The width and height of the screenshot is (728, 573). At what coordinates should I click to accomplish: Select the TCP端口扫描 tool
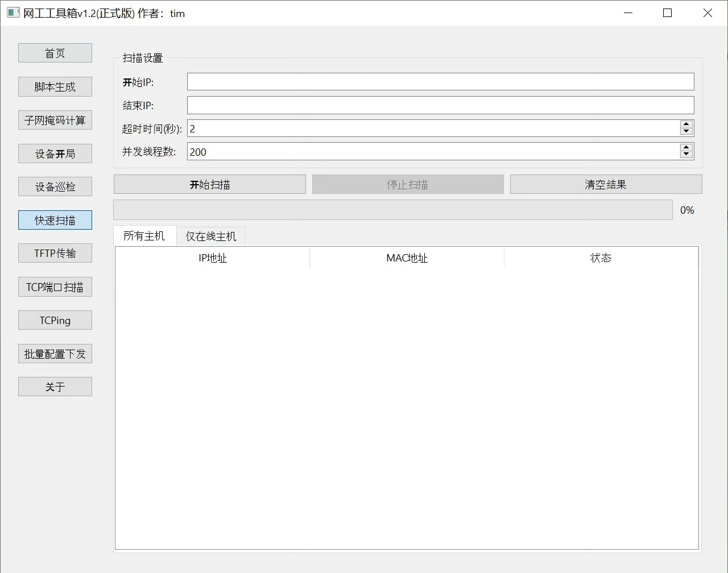pos(55,287)
